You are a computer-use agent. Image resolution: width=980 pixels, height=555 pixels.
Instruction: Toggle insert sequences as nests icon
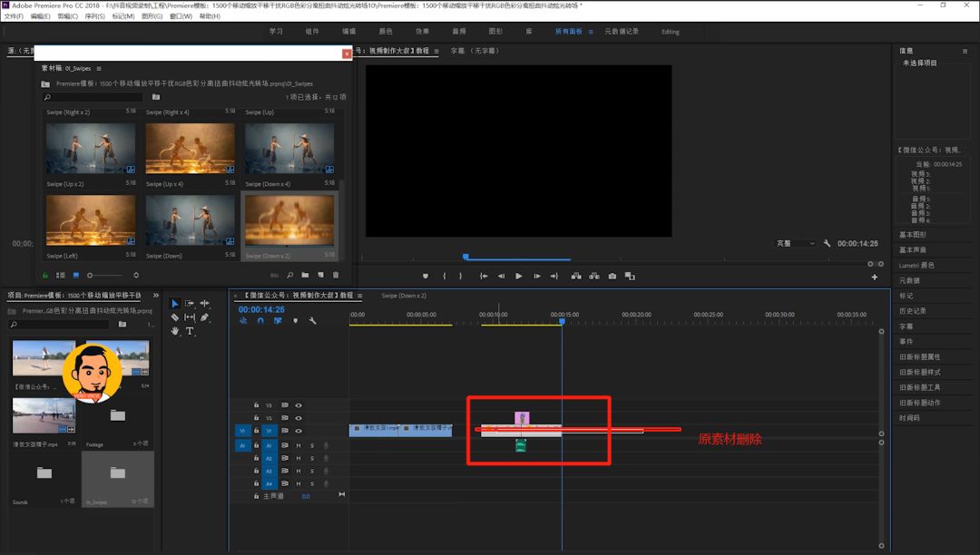pyautogui.click(x=243, y=321)
